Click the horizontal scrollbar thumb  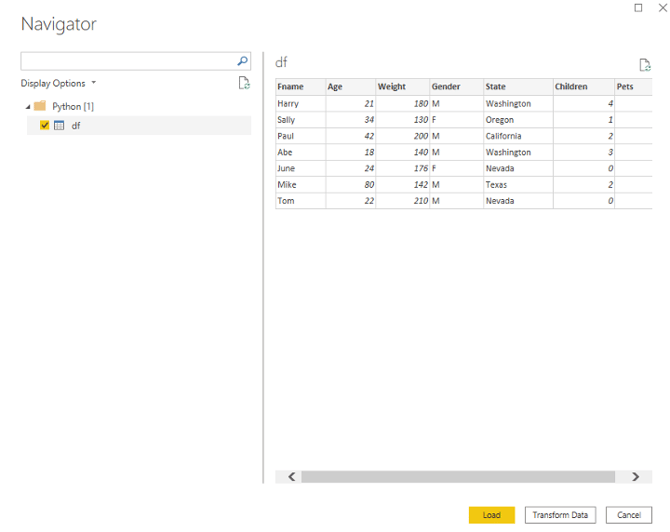pyautogui.click(x=457, y=477)
